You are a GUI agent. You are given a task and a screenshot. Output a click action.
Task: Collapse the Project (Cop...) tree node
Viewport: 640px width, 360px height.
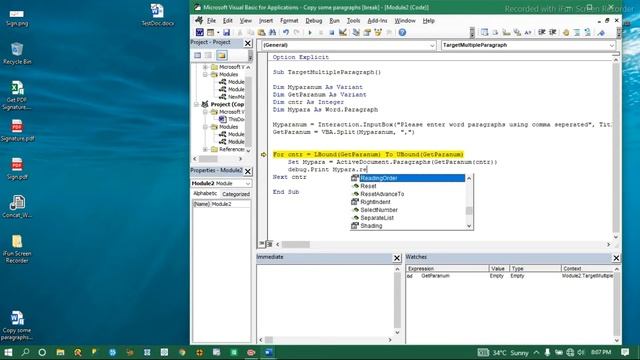(x=197, y=104)
